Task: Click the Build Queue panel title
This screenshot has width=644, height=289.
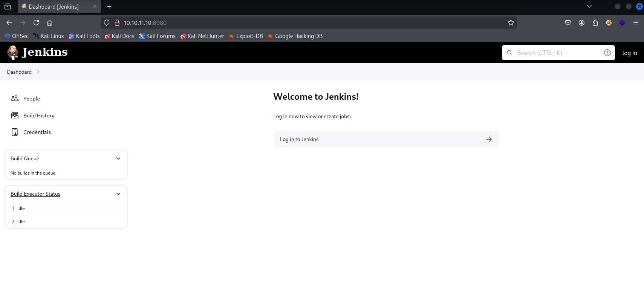Action: click(25, 158)
